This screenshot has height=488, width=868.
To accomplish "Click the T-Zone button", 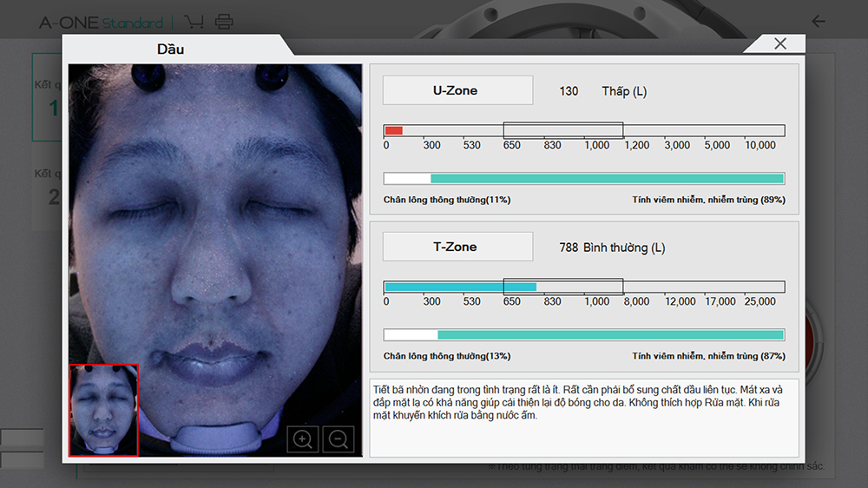I will [x=457, y=247].
